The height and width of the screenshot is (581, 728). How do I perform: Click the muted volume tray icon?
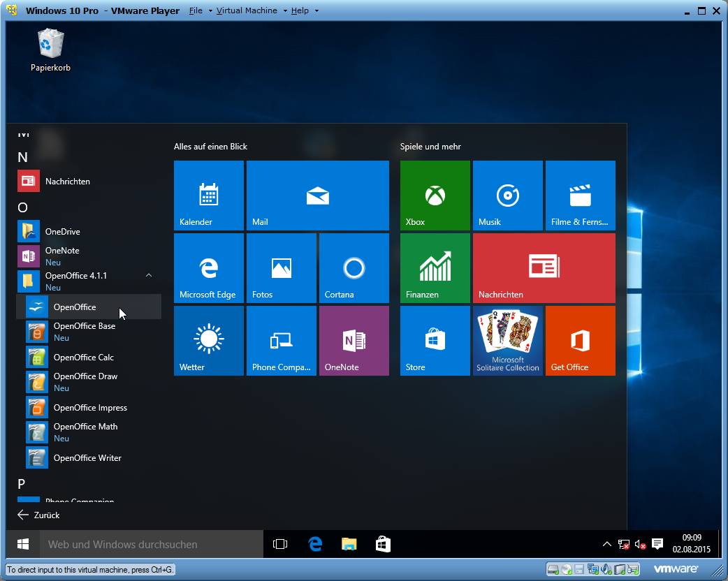pos(639,544)
